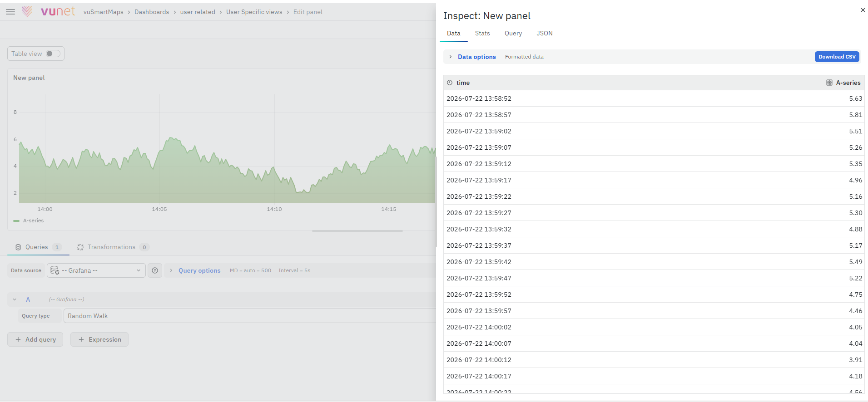Open data source help icon
Viewport: 868px width, 402px height.
tap(155, 270)
